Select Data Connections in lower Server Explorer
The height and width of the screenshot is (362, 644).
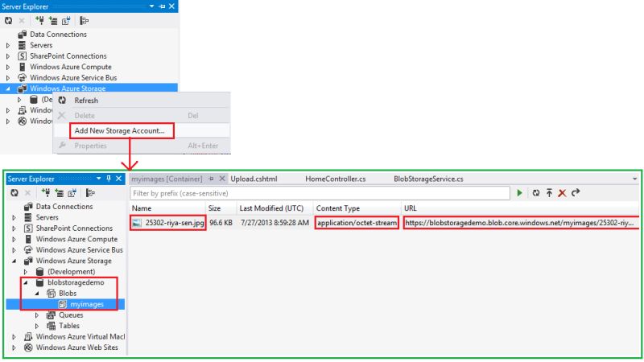64,207
